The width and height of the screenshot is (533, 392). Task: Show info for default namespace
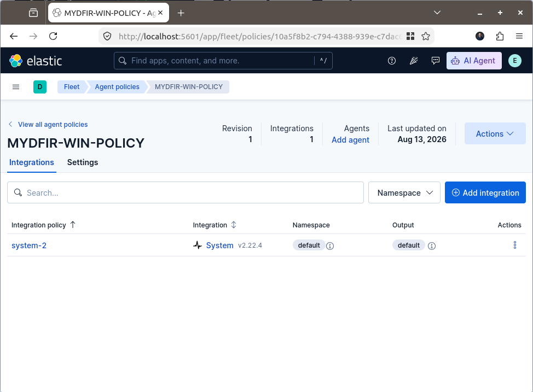point(330,246)
